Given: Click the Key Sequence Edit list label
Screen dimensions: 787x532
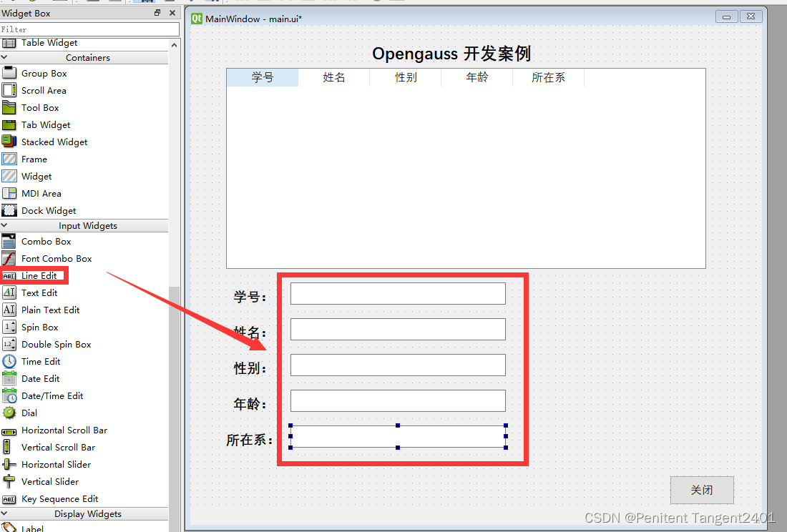Looking at the screenshot, I should (59, 499).
